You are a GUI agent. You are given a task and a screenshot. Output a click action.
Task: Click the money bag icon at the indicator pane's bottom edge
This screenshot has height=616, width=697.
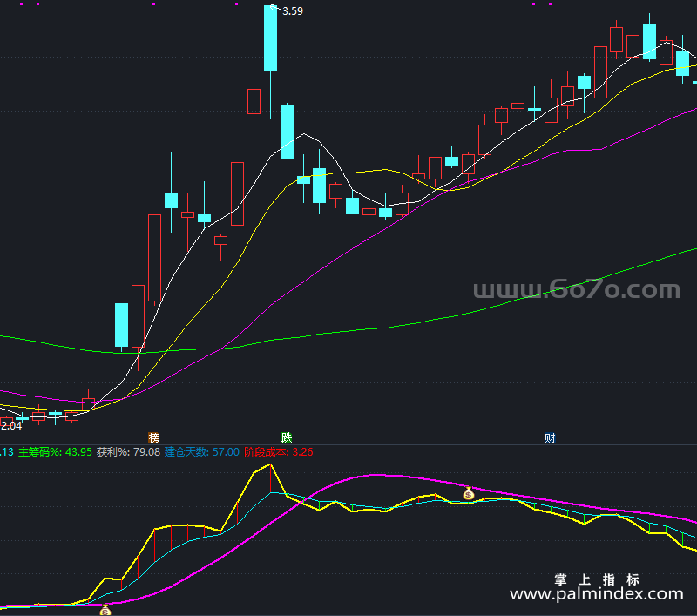(x=105, y=610)
